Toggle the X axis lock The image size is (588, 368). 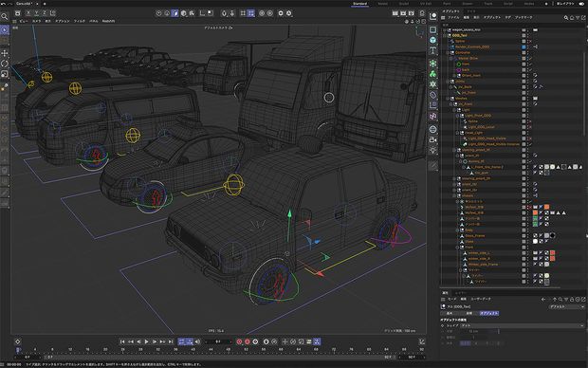coord(28,13)
